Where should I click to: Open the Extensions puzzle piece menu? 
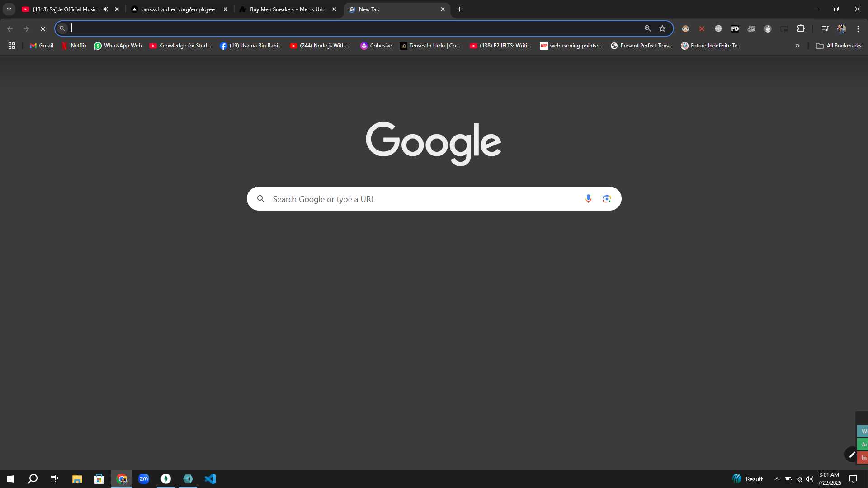pos(801,28)
